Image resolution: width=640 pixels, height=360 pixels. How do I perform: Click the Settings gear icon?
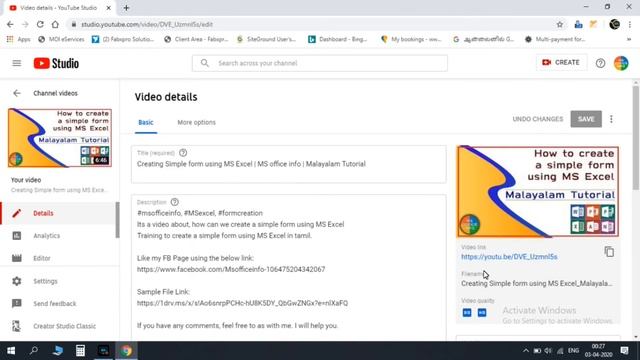coord(17,281)
